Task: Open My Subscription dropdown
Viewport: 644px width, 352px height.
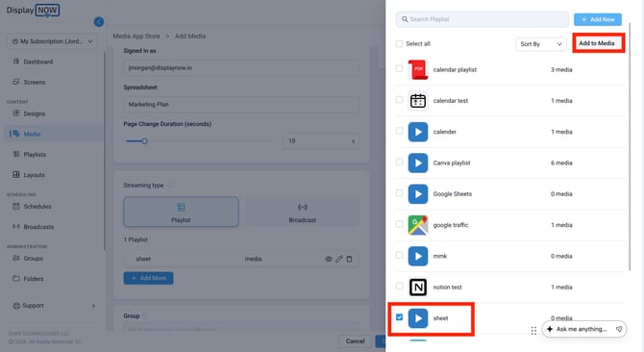Action: (x=52, y=41)
